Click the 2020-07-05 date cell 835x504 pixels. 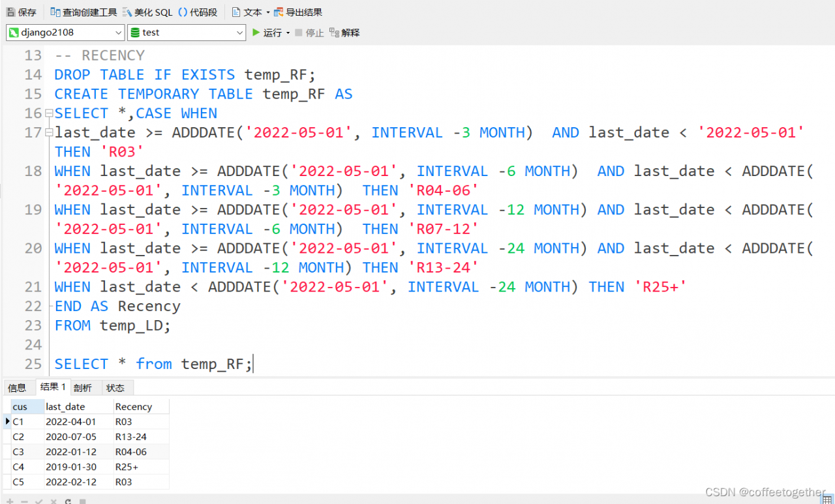click(78, 436)
